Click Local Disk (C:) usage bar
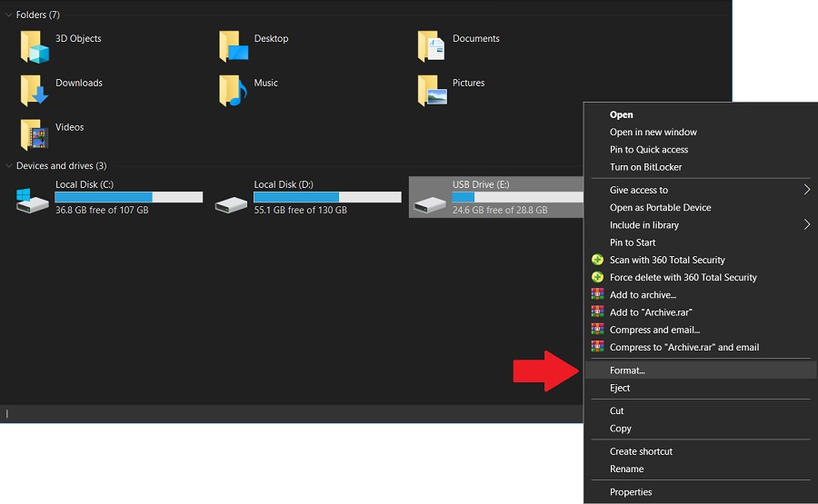The width and height of the screenshot is (818, 504). [x=129, y=197]
